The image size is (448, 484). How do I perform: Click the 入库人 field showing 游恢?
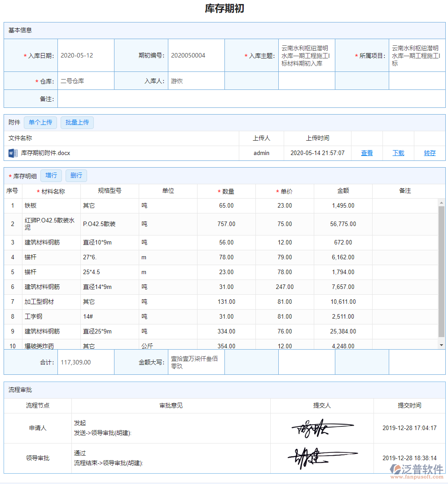[x=196, y=81]
